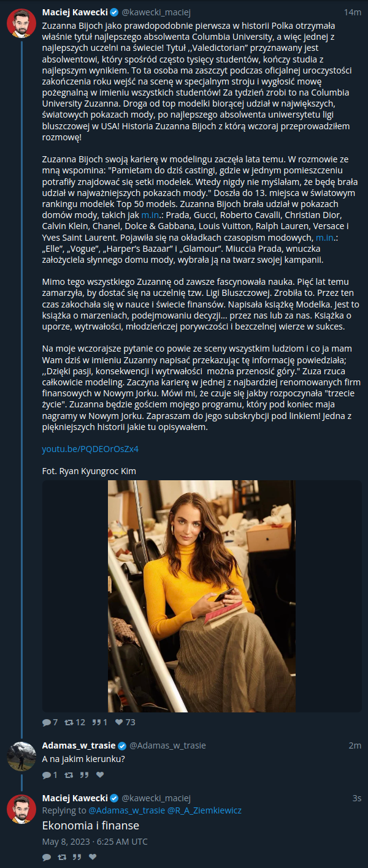Like the "A na jakim kierunku?" reply
The image size is (368, 868).
[x=100, y=775]
